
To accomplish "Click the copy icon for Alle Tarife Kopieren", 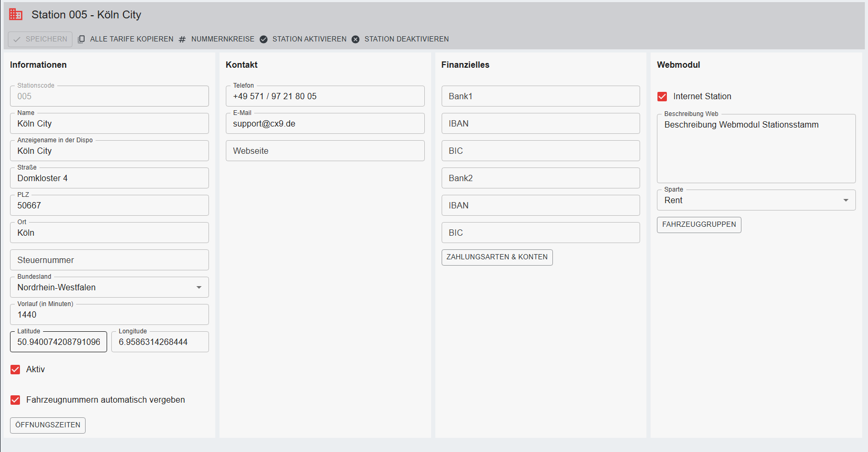I will [81, 39].
